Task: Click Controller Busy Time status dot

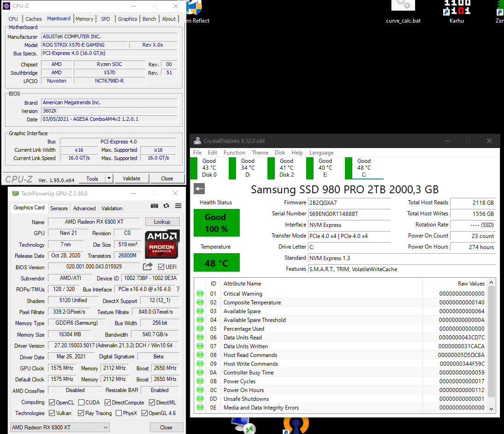Action: pyautogui.click(x=200, y=372)
